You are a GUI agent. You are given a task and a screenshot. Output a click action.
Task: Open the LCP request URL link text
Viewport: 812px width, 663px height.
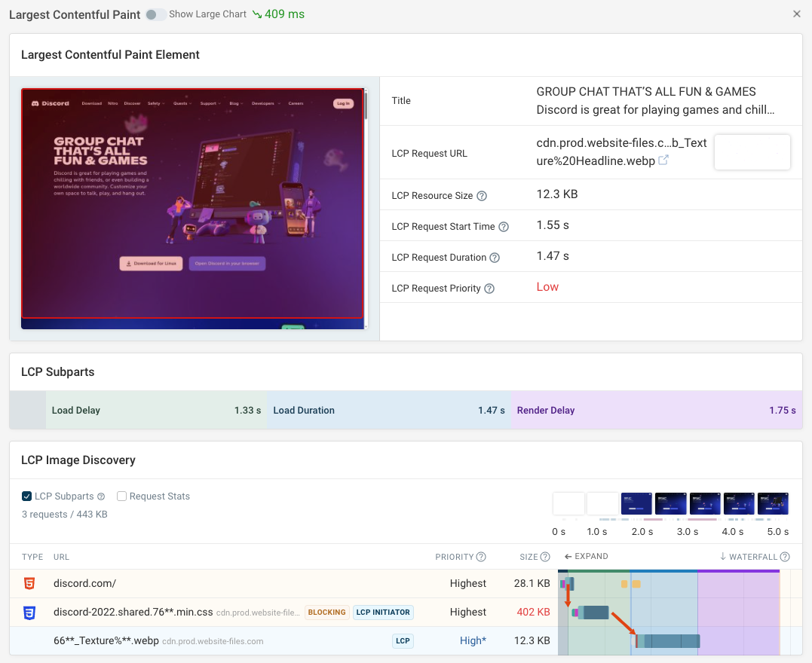[621, 151]
